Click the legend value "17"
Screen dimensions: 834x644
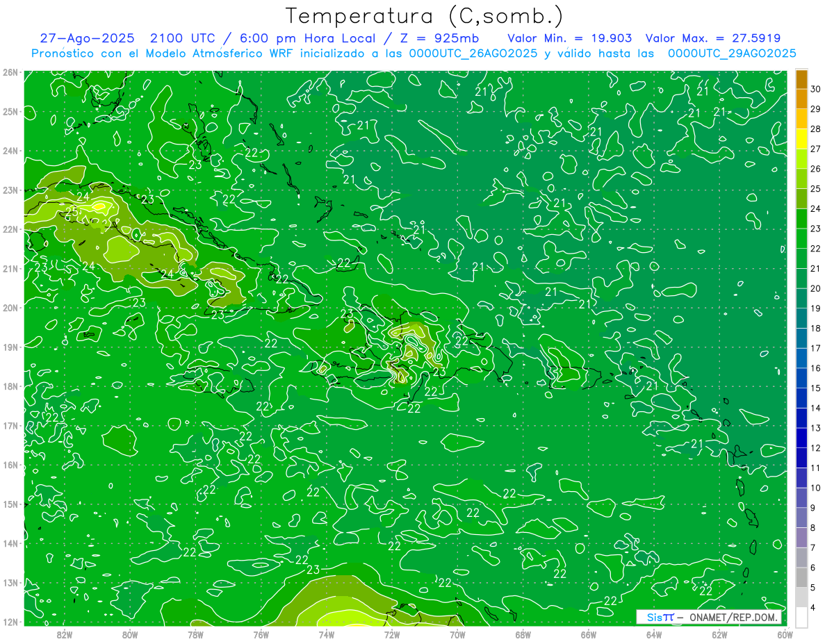(x=816, y=348)
